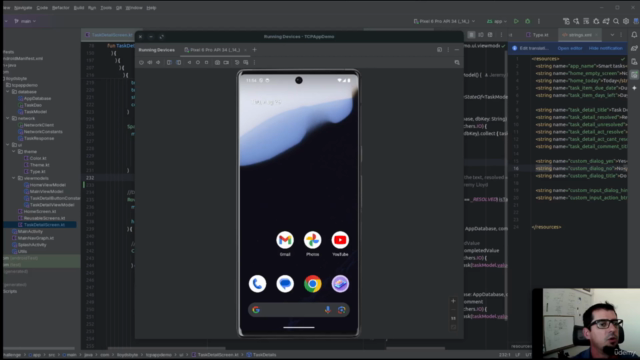Open YouTube app on emulator
Image resolution: width=640 pixels, height=360 pixels.
pyautogui.click(x=340, y=240)
